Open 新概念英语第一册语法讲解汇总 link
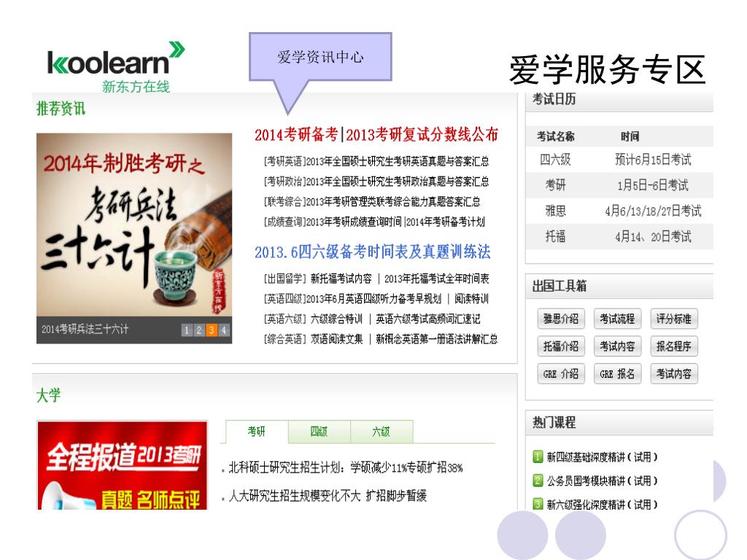This screenshot has height=560, width=747. 436,339
